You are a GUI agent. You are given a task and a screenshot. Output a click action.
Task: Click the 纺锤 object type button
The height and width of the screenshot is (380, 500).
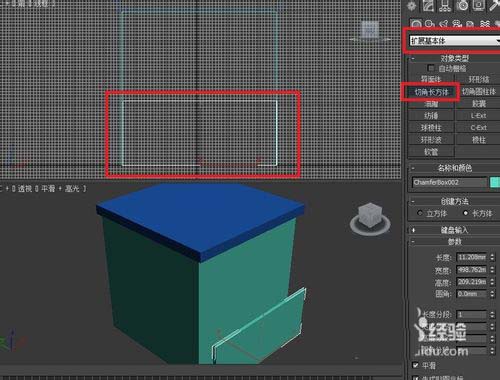point(431,116)
